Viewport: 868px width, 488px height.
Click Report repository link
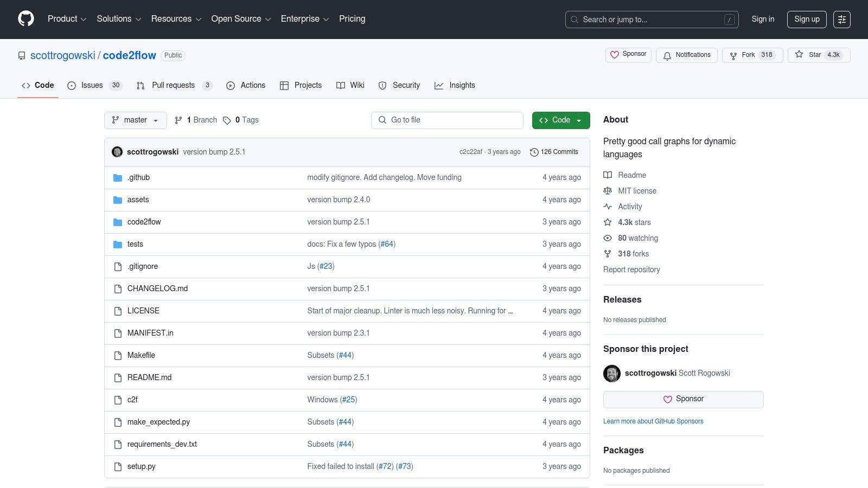tap(631, 269)
